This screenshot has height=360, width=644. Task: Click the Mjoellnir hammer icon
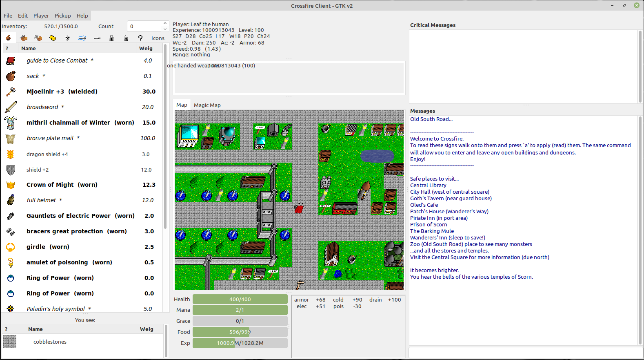11,92
